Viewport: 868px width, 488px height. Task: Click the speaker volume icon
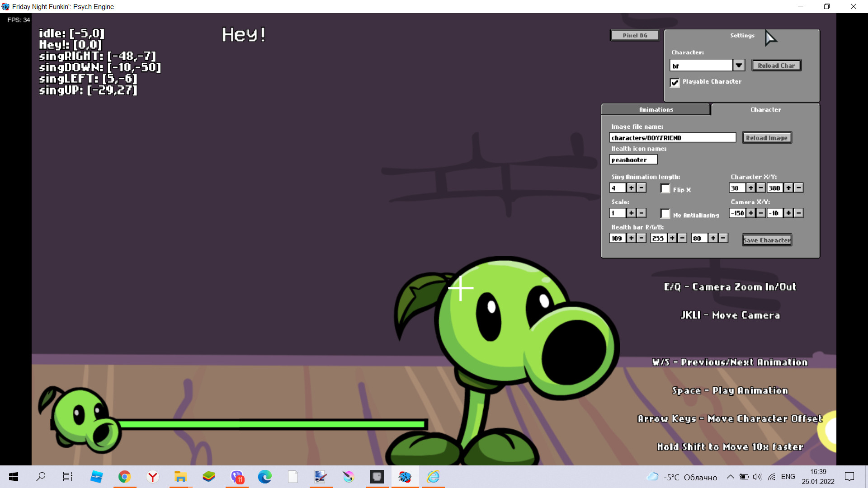(757, 476)
